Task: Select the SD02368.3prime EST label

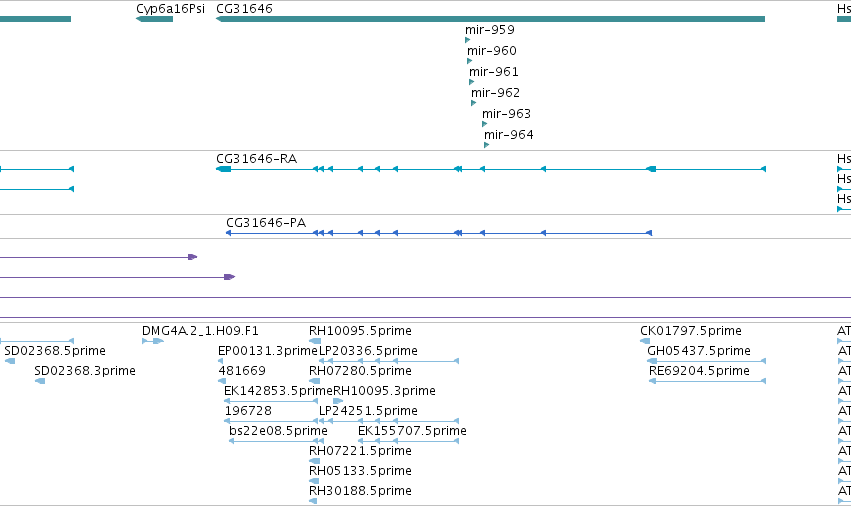Action: click(x=85, y=371)
